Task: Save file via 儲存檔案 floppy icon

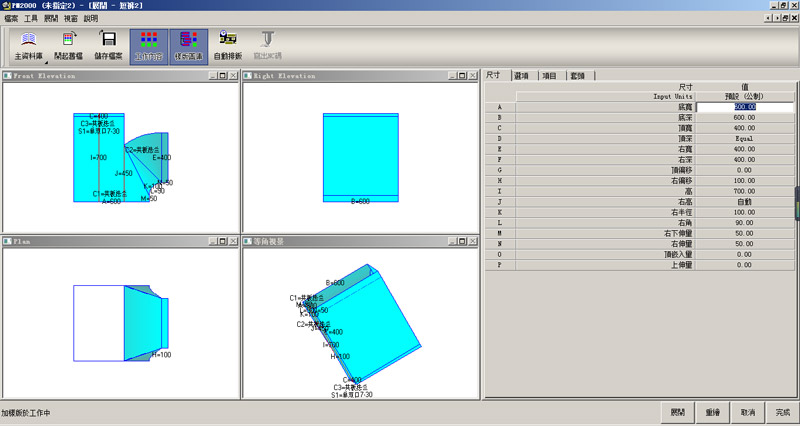Action: (108, 46)
